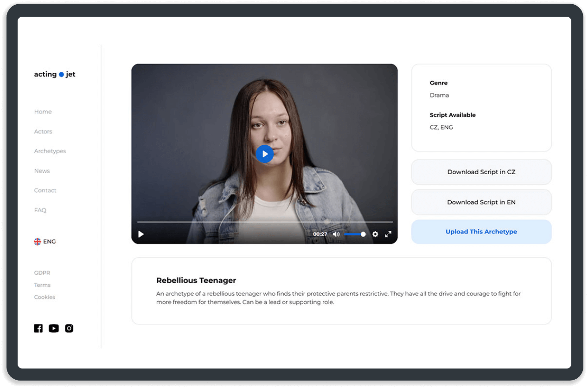Click the acting jet logo
This screenshot has width=588, height=388.
click(54, 74)
